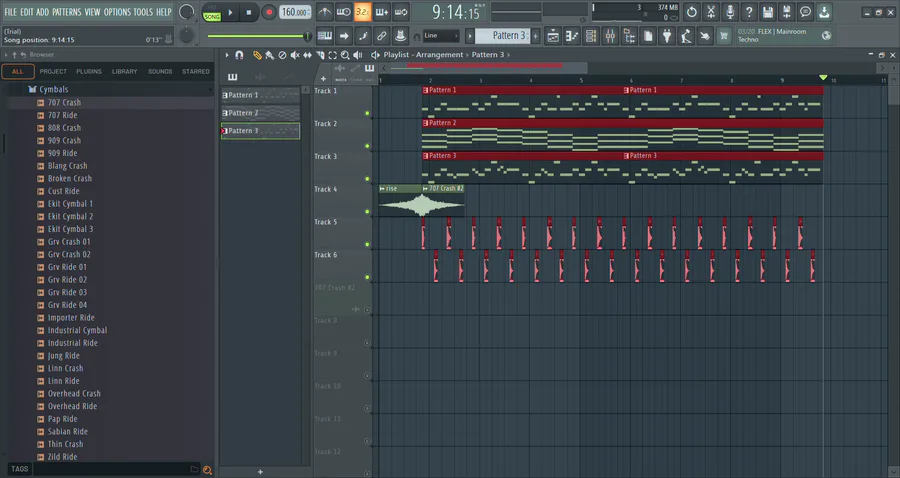The image size is (900, 478).
Task: Click the shopping cart content library icon
Action: (x=723, y=36)
